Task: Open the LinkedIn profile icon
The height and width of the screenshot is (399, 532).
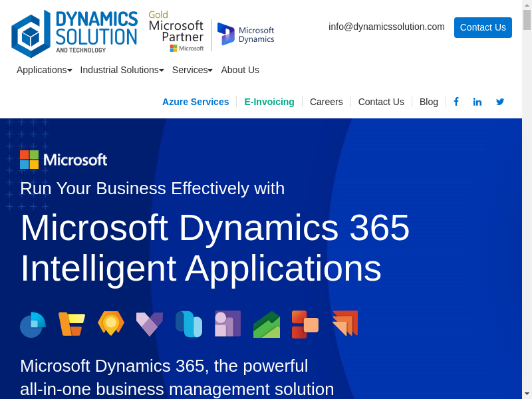Action: 477,102
